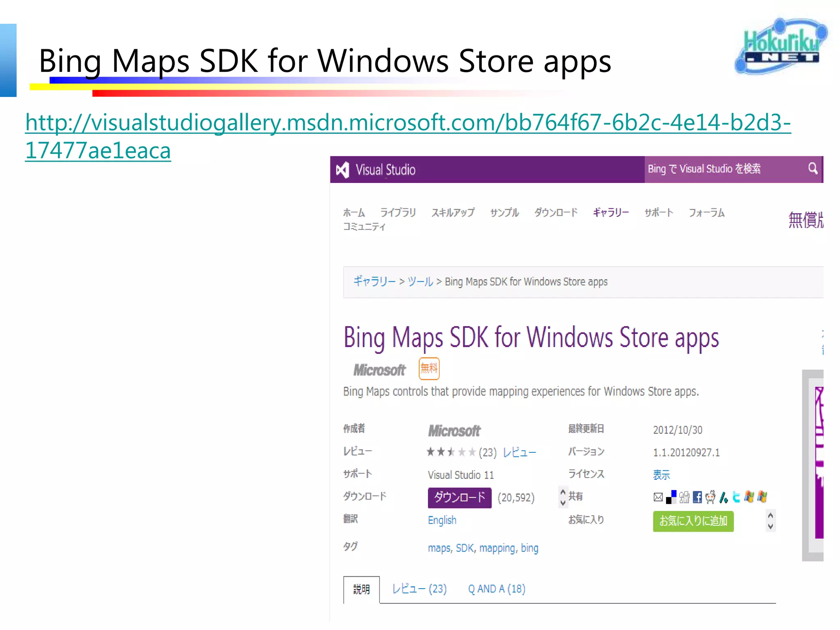Image resolution: width=840 pixels, height=630 pixels.
Task: Click the Microsoft author logo
Action: click(x=454, y=431)
